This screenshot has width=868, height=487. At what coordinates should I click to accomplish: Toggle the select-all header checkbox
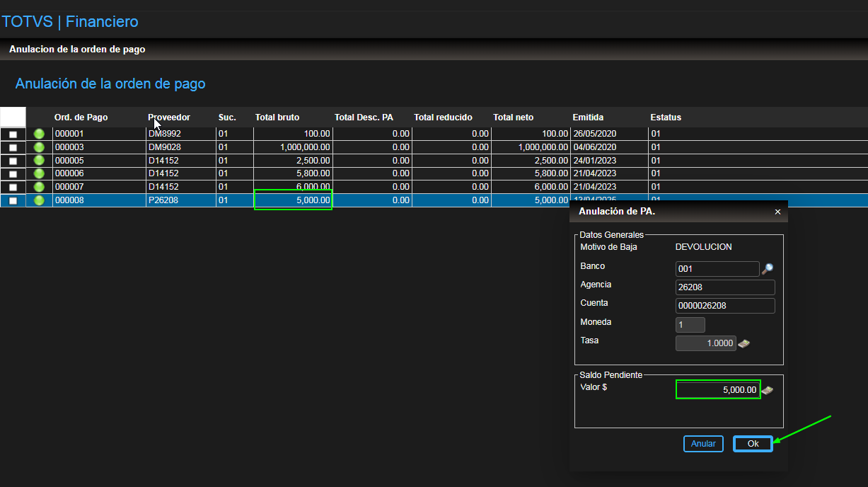tap(13, 117)
